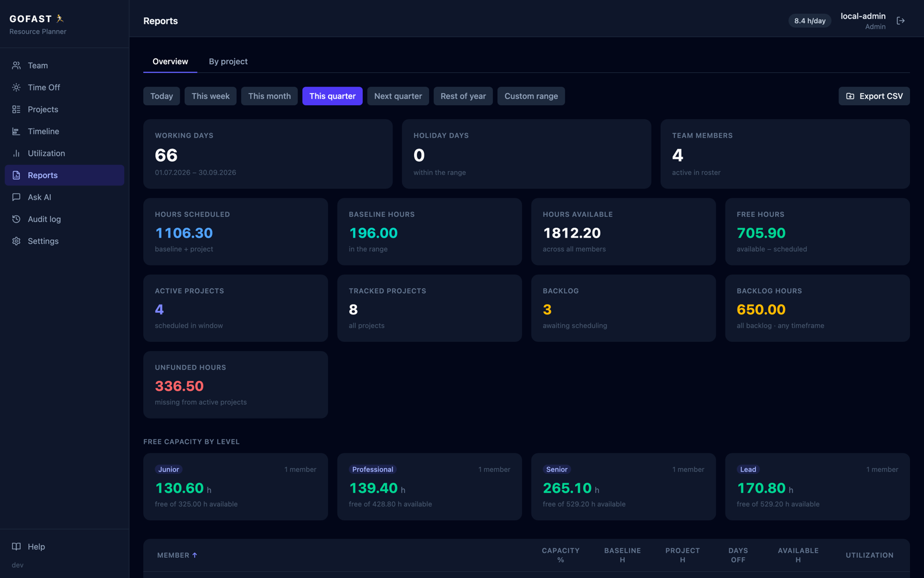The image size is (924, 578).
Task: Click the Working Days value 66
Action: [x=166, y=155]
